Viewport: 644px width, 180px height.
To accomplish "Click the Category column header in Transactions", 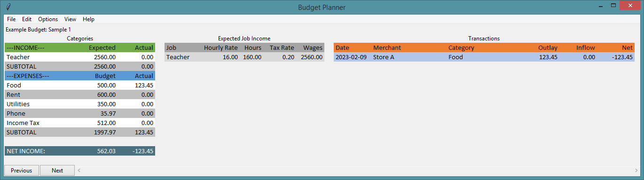I will click(x=461, y=47).
